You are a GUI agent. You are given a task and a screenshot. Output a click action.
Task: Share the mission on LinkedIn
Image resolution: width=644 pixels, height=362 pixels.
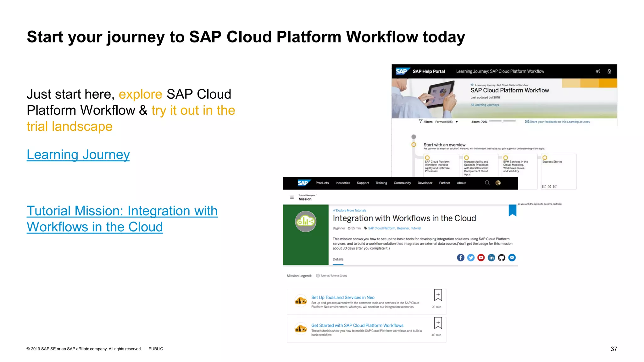(x=491, y=258)
